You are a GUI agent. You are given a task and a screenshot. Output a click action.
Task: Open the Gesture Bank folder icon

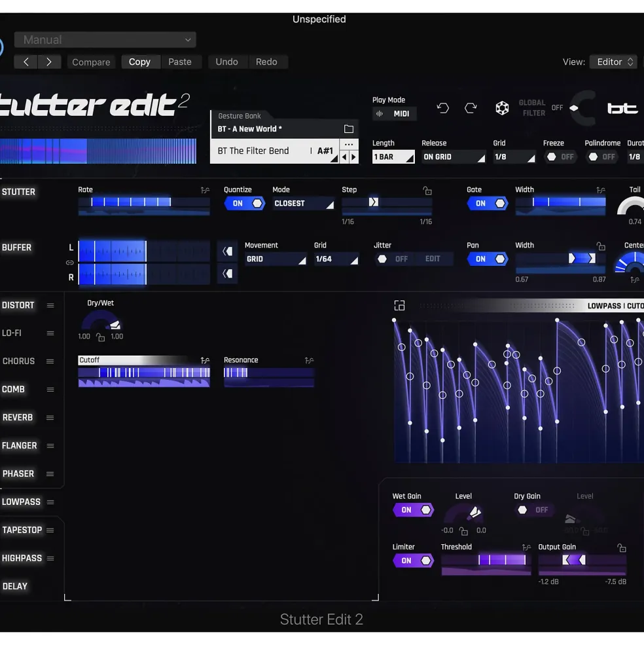[349, 129]
